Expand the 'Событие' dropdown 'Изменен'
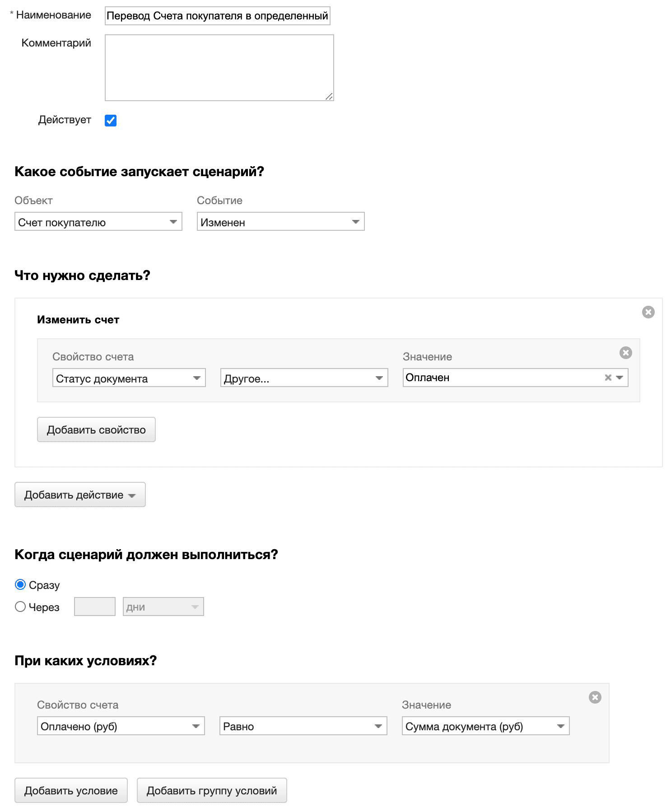This screenshot has width=671, height=812. [280, 222]
